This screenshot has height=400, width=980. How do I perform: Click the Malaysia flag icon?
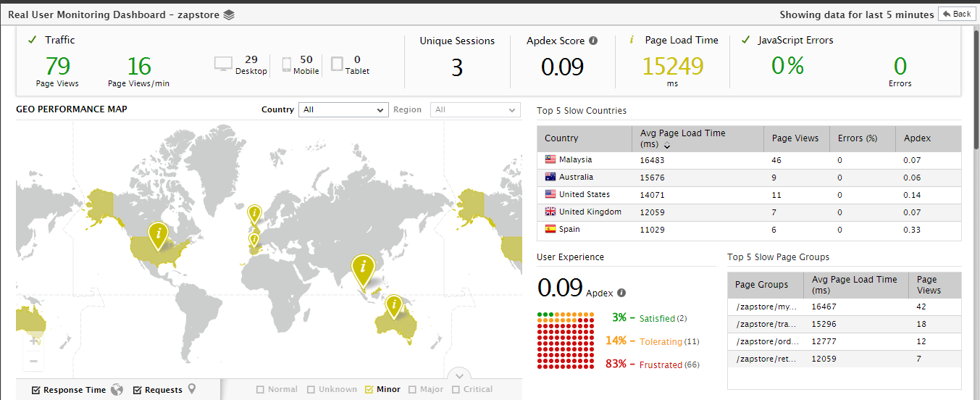(x=550, y=159)
